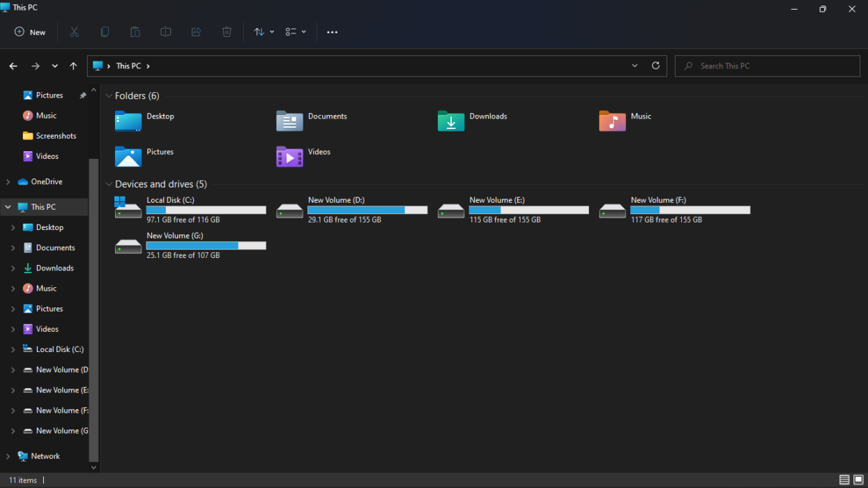
Task: Select the New Volume (D:) drive icon
Action: [x=289, y=210]
